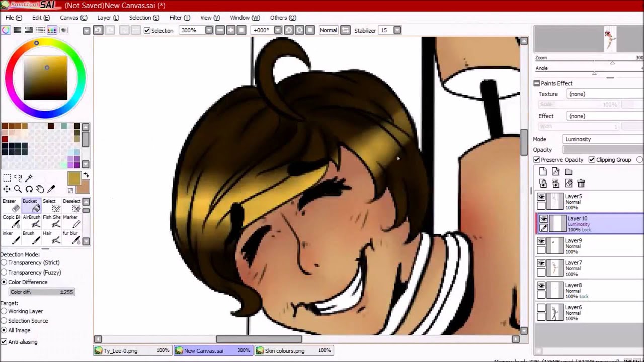This screenshot has height=362, width=644.
Task: Pick the Marker tool
Action: (x=71, y=221)
